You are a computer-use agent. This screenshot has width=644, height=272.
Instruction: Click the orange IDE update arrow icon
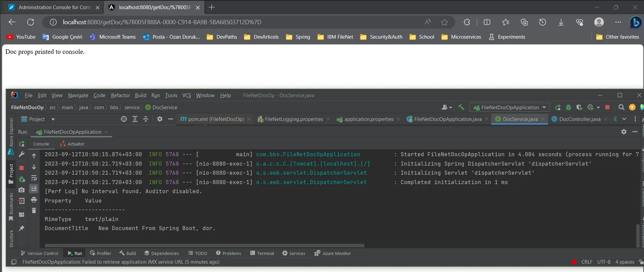click(x=632, y=107)
